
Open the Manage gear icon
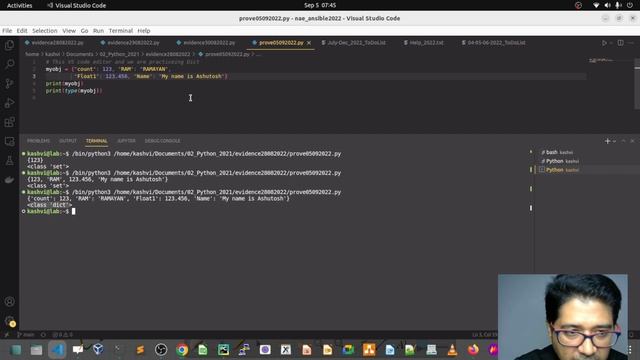(x=9, y=321)
